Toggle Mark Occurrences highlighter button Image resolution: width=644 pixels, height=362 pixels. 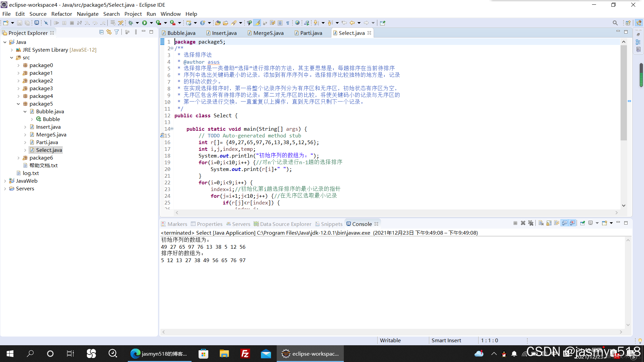257,23
